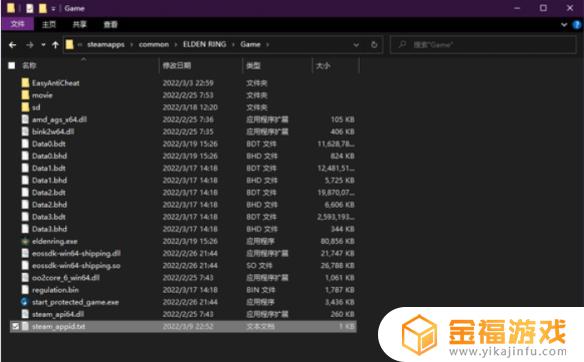The width and height of the screenshot is (584, 362).
Task: Click the 80,856 KB size of eldenring.exe
Action: pyautogui.click(x=337, y=241)
